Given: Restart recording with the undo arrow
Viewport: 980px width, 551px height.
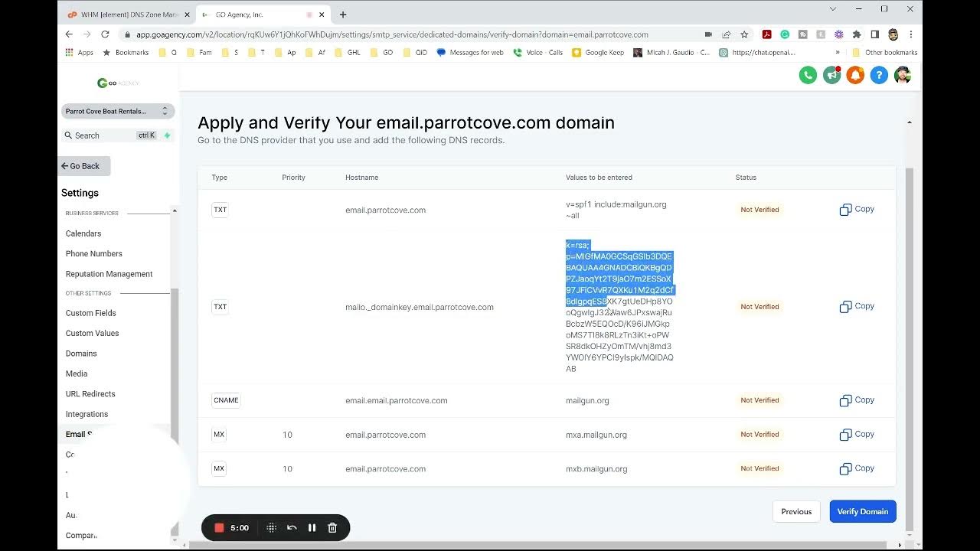Looking at the screenshot, I should coord(292,528).
